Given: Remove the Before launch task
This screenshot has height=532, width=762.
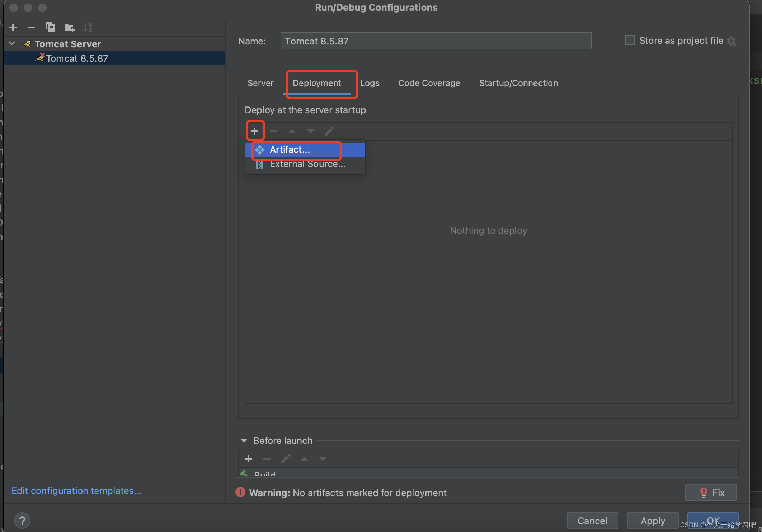Looking at the screenshot, I should point(267,459).
